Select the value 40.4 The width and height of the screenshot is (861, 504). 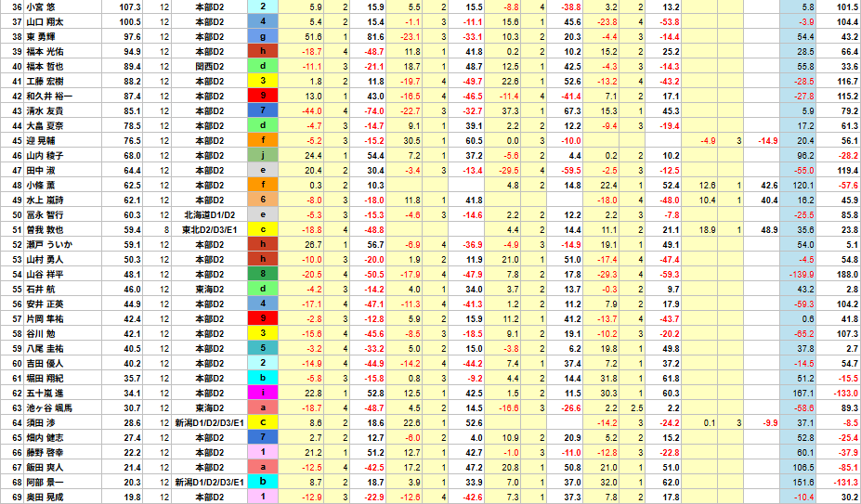pos(769,200)
